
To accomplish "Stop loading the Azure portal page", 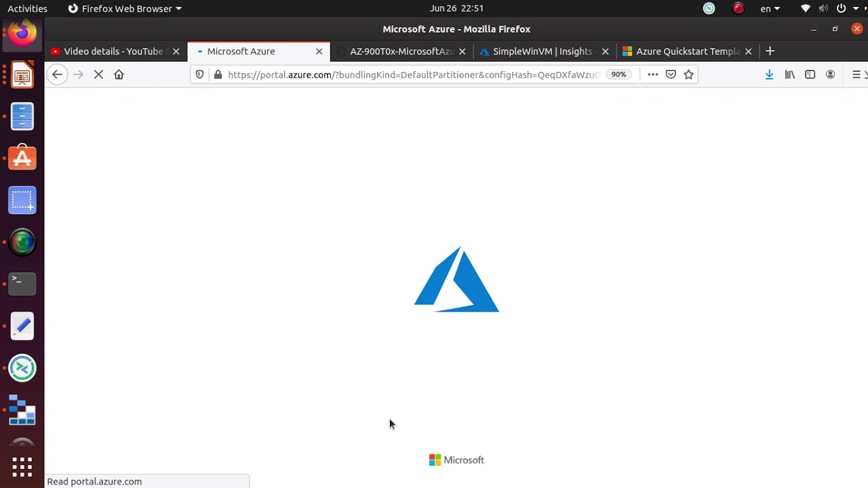I will [98, 75].
